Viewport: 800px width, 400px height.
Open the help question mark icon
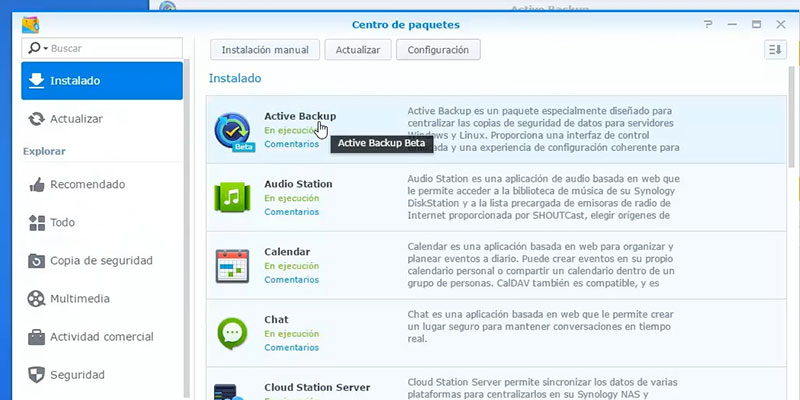708,24
